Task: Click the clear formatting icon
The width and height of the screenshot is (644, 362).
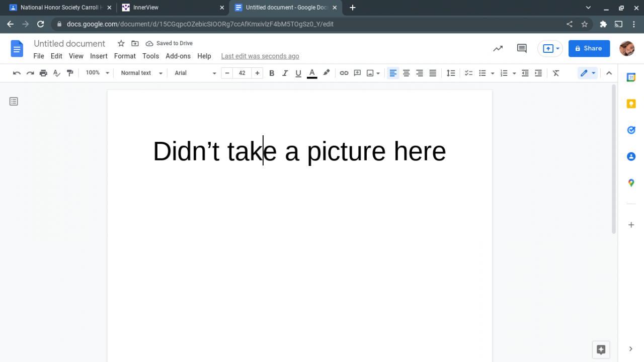Action: (556, 73)
